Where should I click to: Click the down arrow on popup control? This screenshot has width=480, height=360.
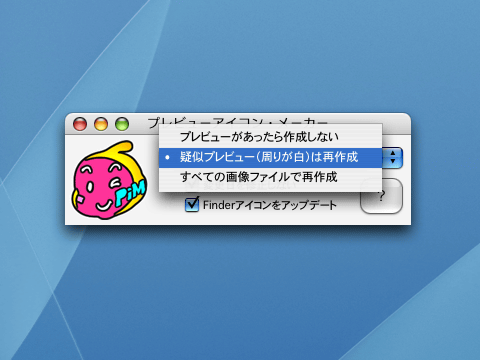pos(393,161)
